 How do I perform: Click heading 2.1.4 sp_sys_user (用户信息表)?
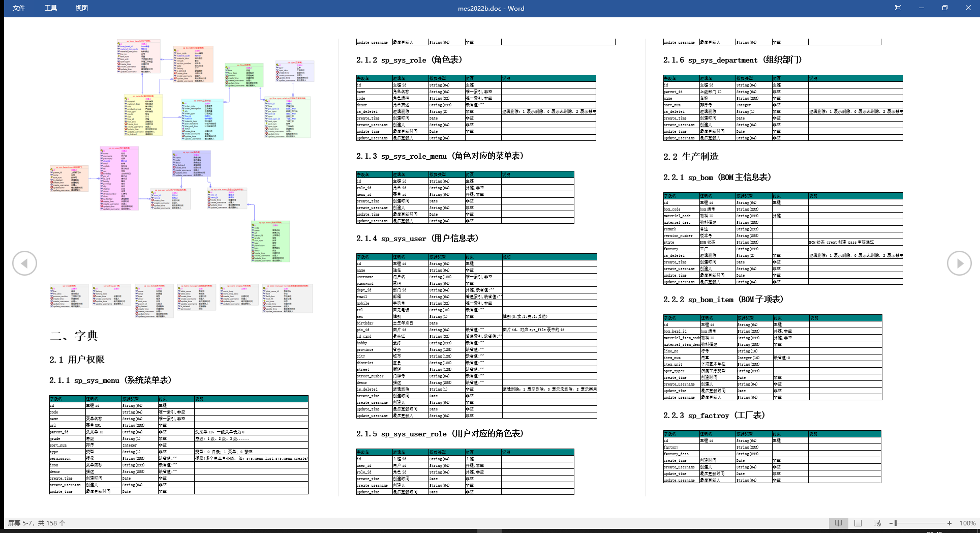click(x=417, y=238)
